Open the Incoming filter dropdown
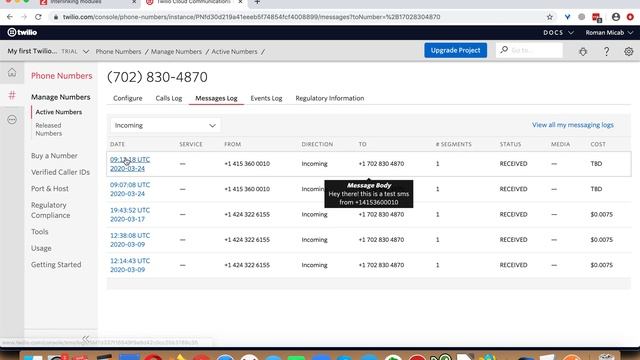The image size is (640, 360). coord(165,125)
